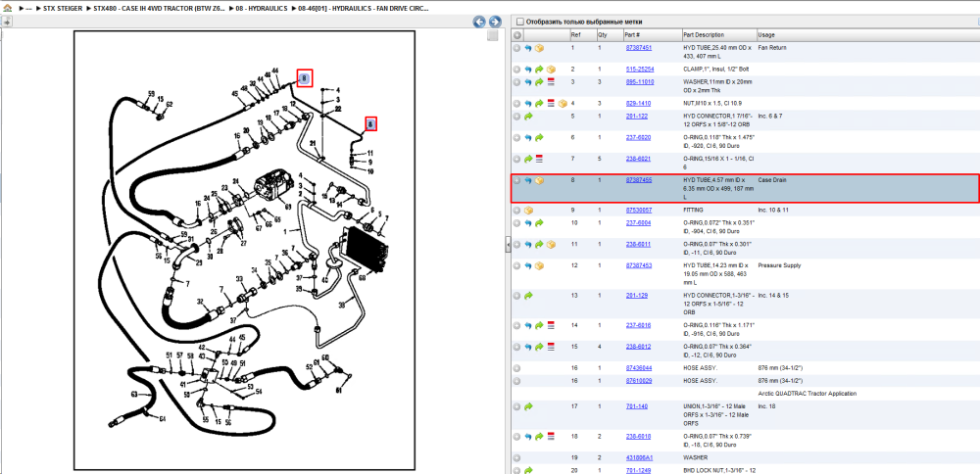980x474 pixels.
Task: Open the red list icon on part 238-6018 row
Action: point(551,436)
